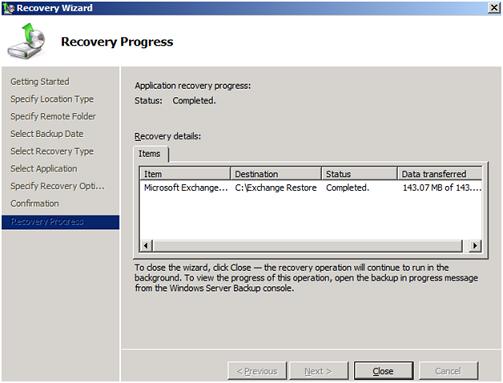Select the Specify Recovery Options step
Viewport: 503px width, 383px height.
coord(57,186)
